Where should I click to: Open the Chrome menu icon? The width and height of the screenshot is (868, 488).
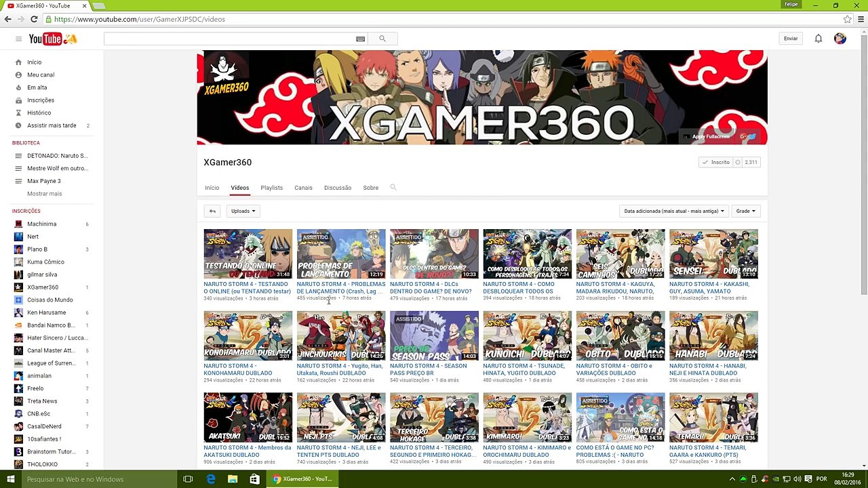coord(860,19)
